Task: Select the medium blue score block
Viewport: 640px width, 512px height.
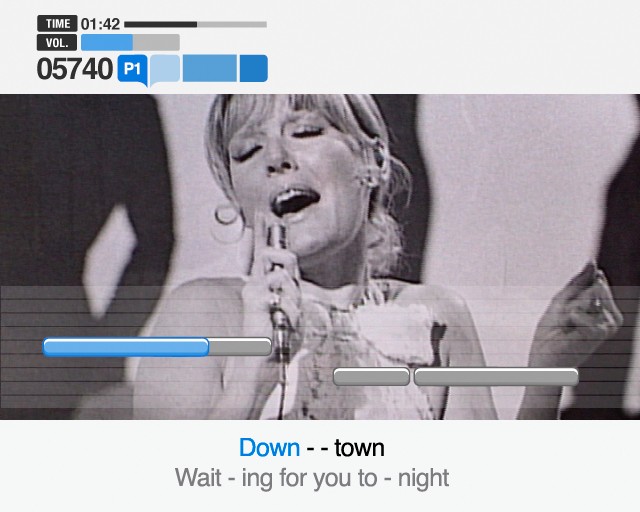Action: [210, 68]
